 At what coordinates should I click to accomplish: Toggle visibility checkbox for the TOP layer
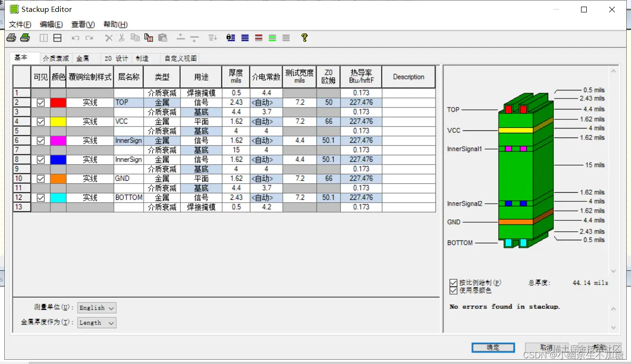[41, 102]
